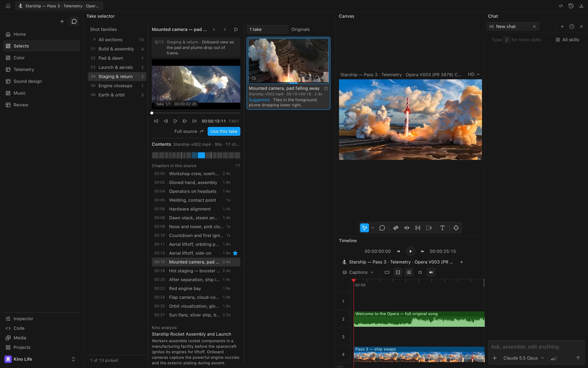Play the shot using the header play triangle
The height and width of the screenshot is (368, 588).
pos(236,29)
